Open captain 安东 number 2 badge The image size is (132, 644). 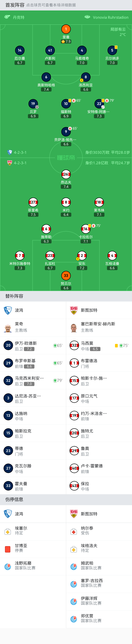coord(82,255)
